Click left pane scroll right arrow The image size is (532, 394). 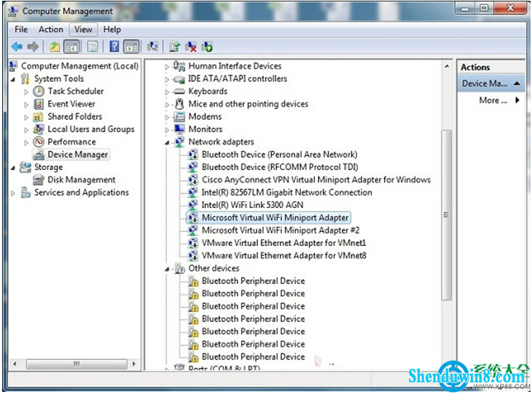(x=134, y=364)
